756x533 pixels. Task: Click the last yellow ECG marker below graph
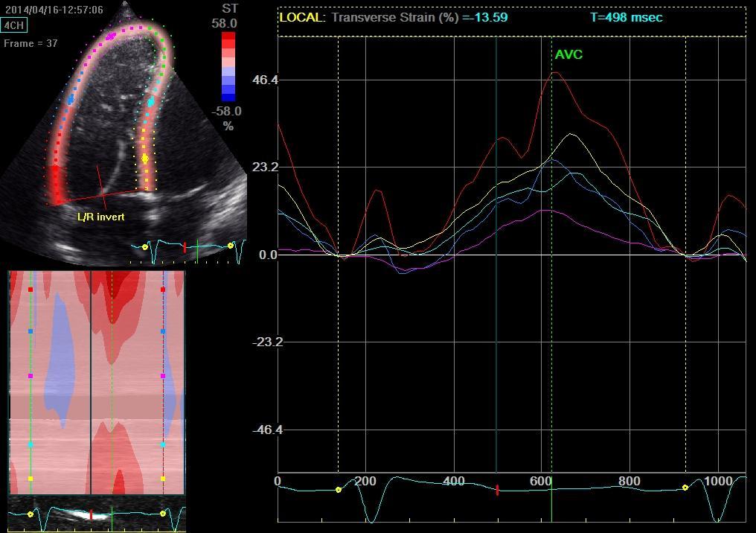[685, 488]
